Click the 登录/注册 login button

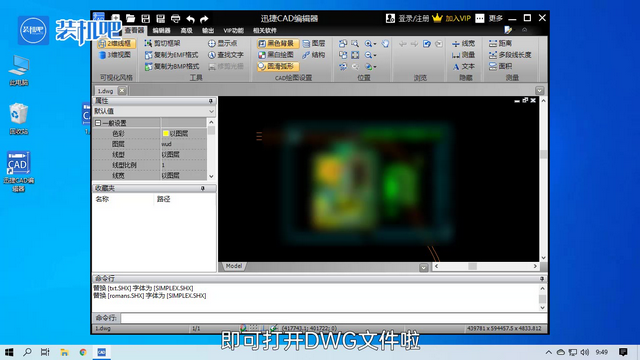407,18
